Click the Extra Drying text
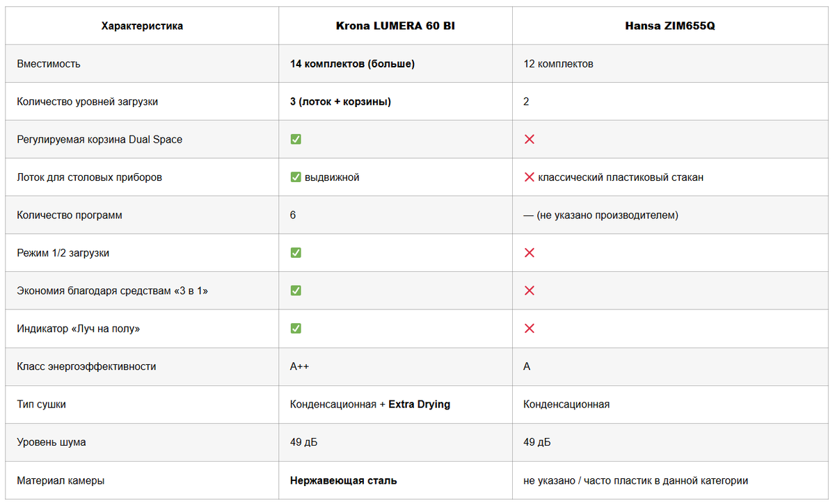 [x=419, y=404]
